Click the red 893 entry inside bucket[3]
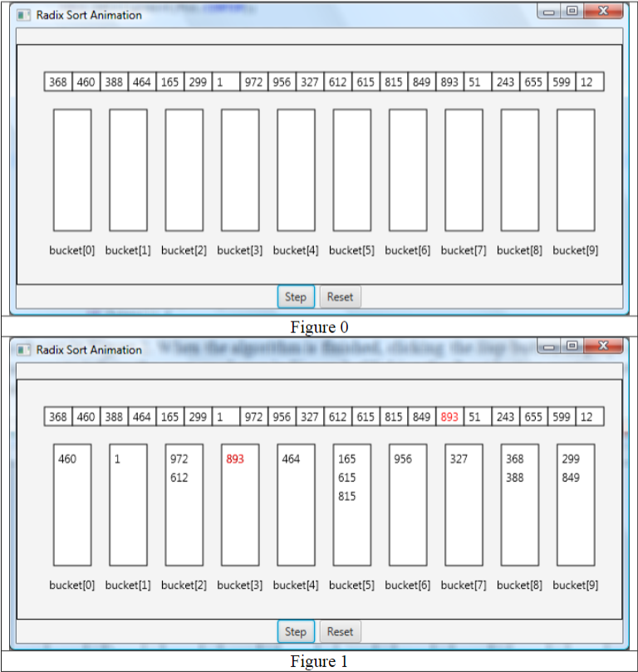 [x=235, y=459]
